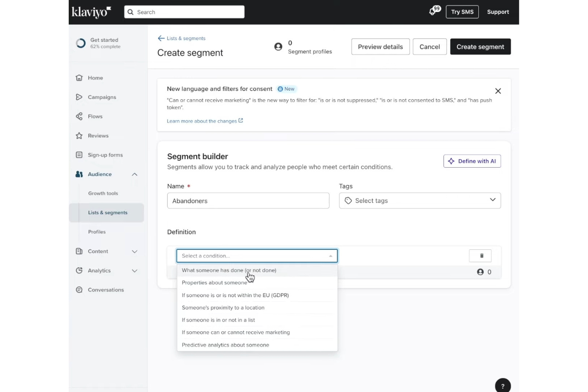Click the notifications bell icon
This screenshot has width=588, height=392.
(x=433, y=12)
